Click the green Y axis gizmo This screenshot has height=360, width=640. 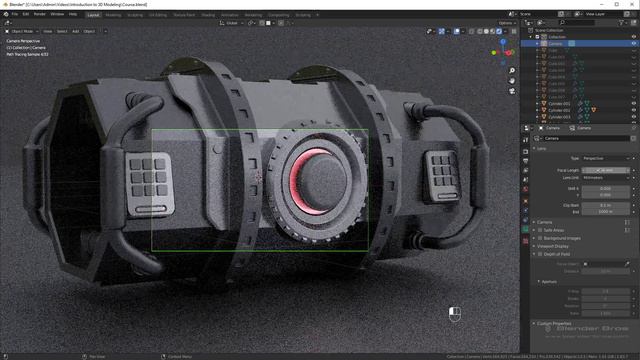(x=494, y=53)
